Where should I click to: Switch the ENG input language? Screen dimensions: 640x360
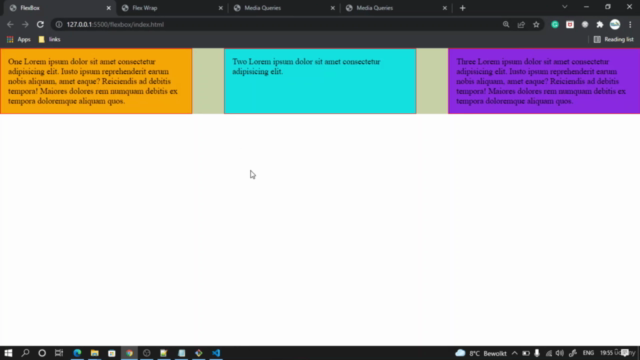(588, 353)
